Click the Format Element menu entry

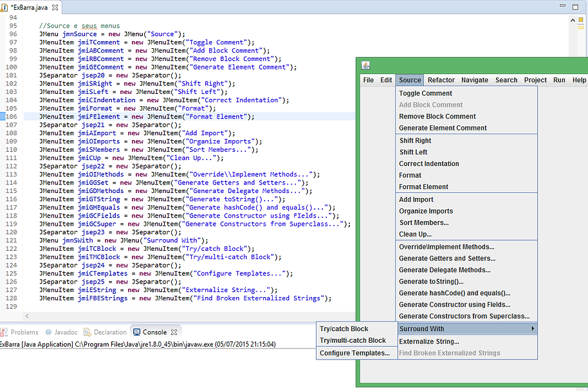[466, 187]
